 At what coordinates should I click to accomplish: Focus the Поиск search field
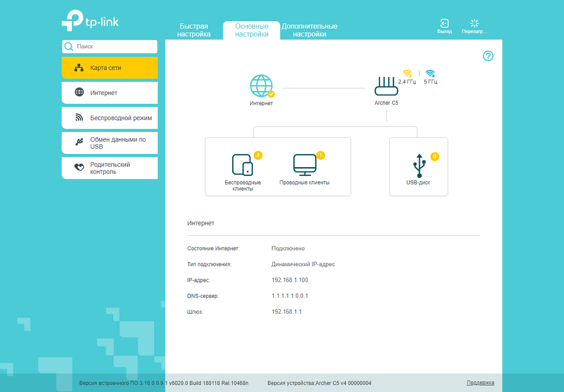tap(110, 46)
